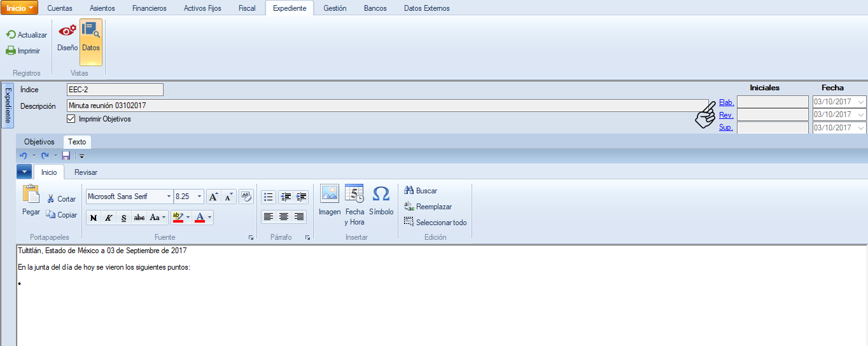Switch to Diseño view

click(67, 37)
